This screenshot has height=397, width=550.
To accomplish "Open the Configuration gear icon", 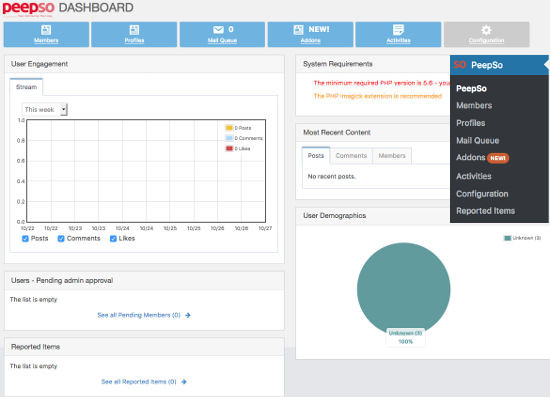I will [486, 30].
